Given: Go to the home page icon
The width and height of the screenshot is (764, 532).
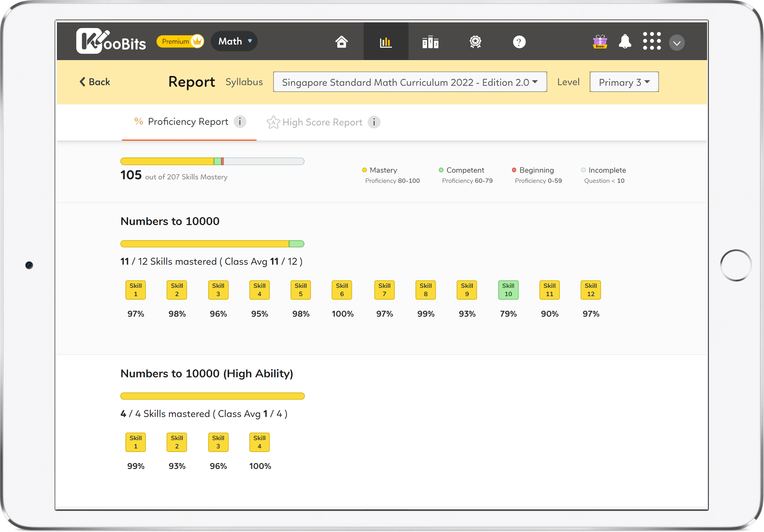Looking at the screenshot, I should pos(341,42).
